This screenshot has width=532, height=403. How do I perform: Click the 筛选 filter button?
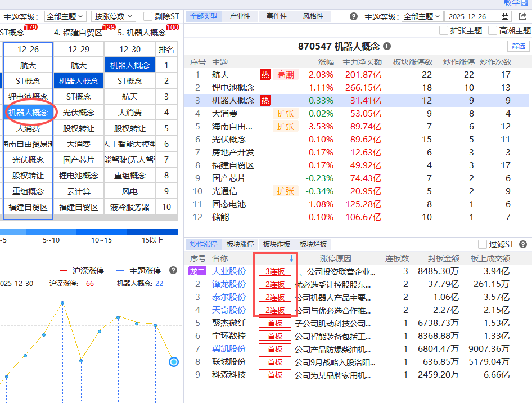tap(518, 46)
